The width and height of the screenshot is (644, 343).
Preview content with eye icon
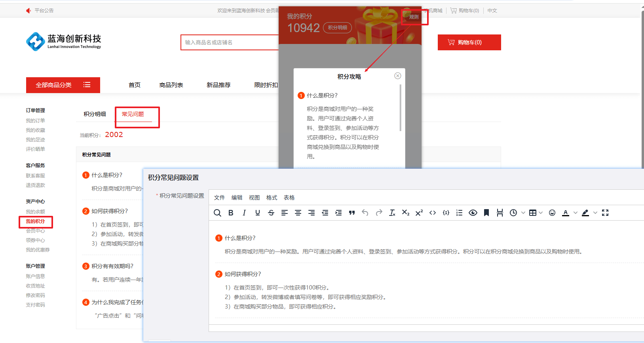click(473, 213)
